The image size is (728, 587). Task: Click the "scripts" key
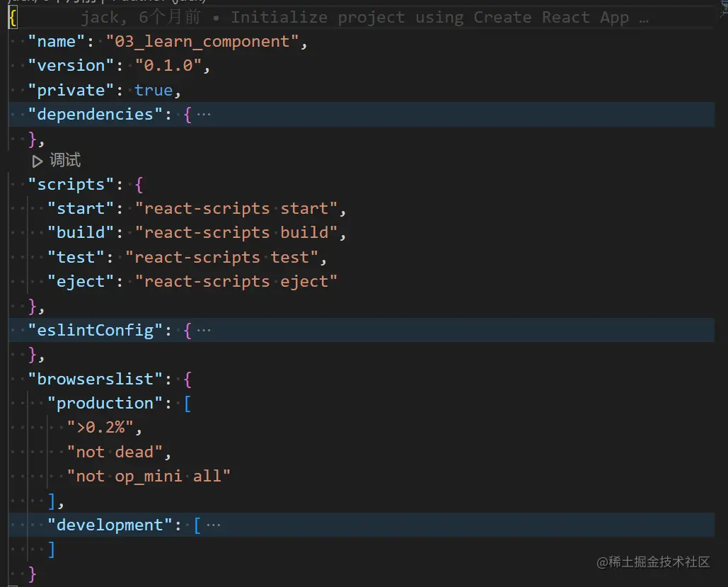coord(71,185)
